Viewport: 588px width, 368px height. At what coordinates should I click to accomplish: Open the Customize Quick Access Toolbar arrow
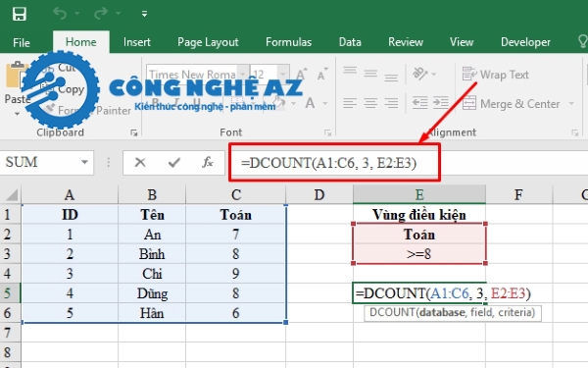click(144, 14)
